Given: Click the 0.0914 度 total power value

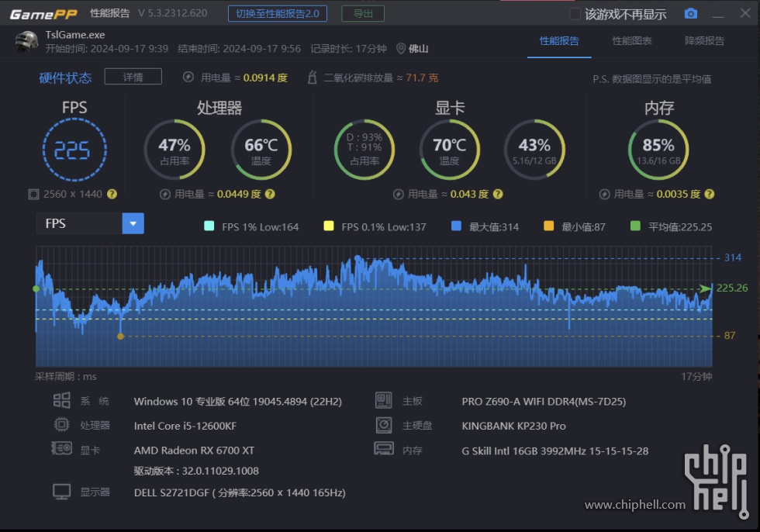Looking at the screenshot, I should 265,78.
